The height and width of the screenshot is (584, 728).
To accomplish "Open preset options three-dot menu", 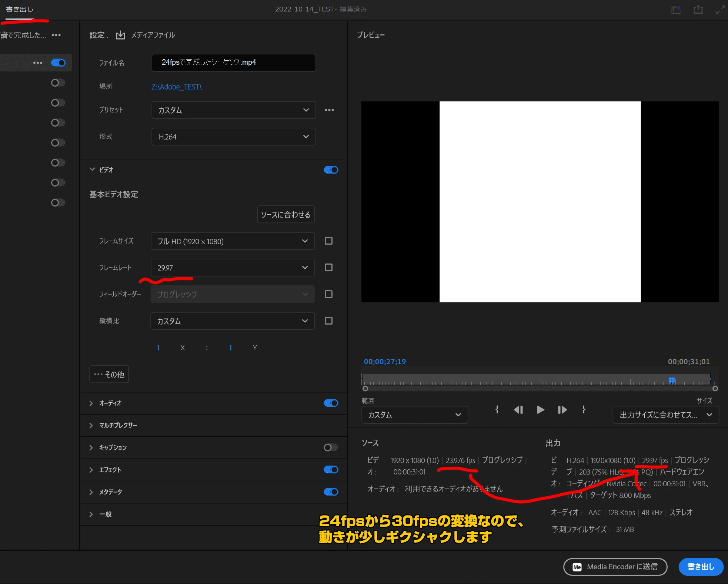I will 329,110.
